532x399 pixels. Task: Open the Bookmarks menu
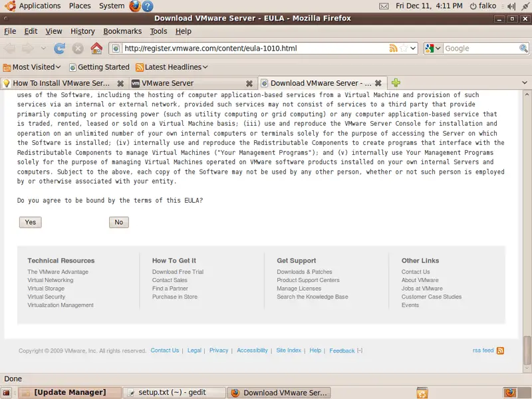click(122, 31)
